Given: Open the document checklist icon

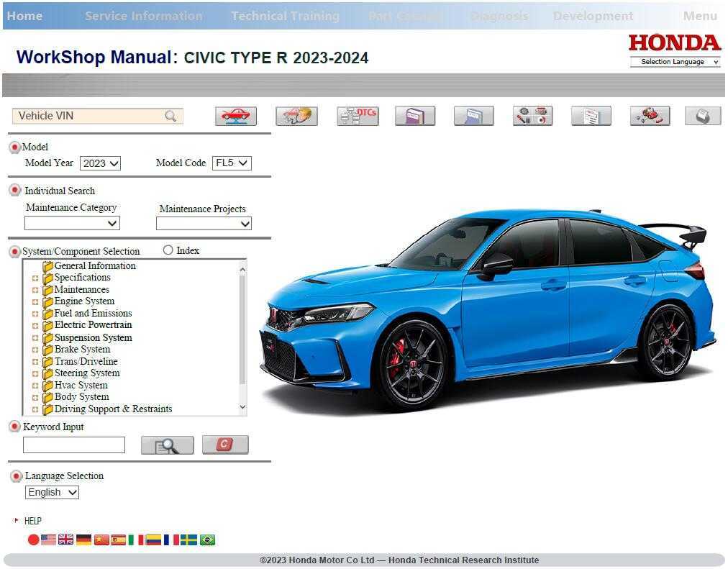Looking at the screenshot, I should coord(591,116).
